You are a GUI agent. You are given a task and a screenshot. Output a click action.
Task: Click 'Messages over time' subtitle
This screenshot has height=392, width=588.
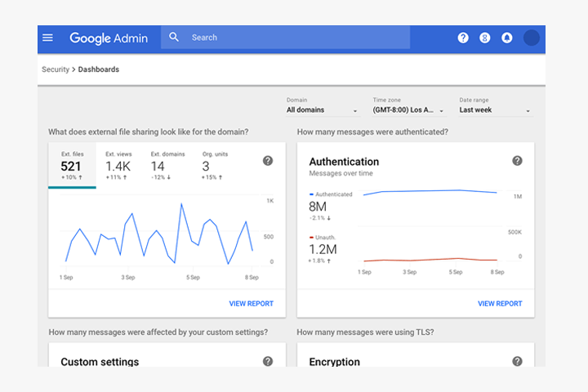click(x=341, y=173)
